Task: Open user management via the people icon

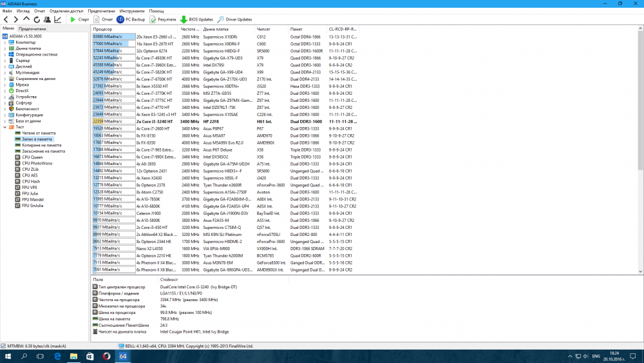Action: coord(47,19)
